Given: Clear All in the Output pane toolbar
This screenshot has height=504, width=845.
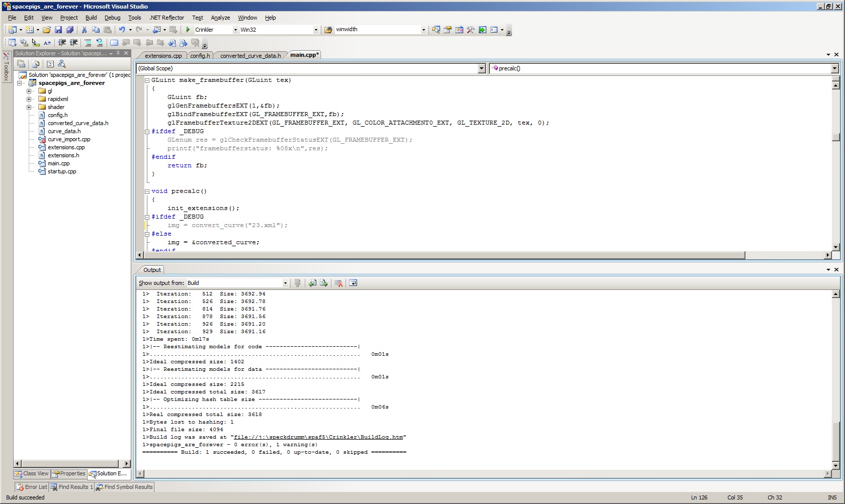Looking at the screenshot, I should (339, 283).
